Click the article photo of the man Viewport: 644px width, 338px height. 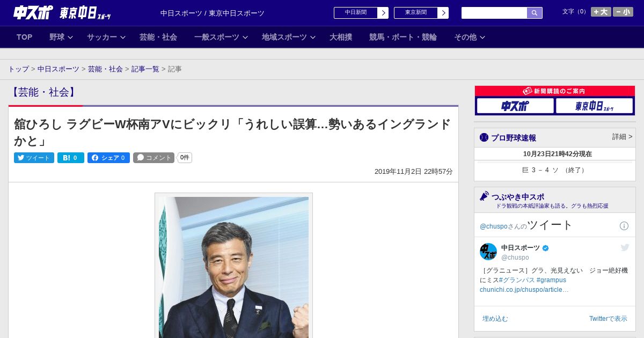point(233,267)
